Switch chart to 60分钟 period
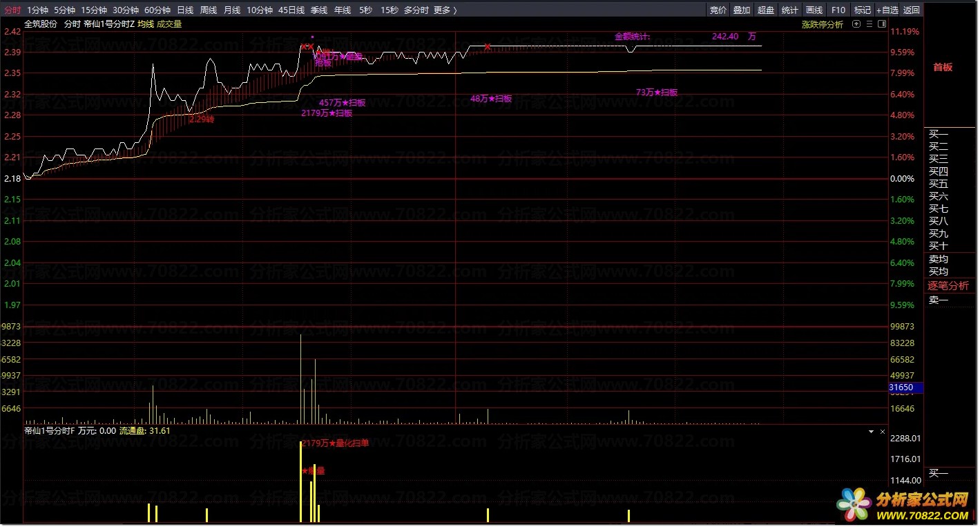The width and height of the screenshot is (980, 527). pos(157,10)
